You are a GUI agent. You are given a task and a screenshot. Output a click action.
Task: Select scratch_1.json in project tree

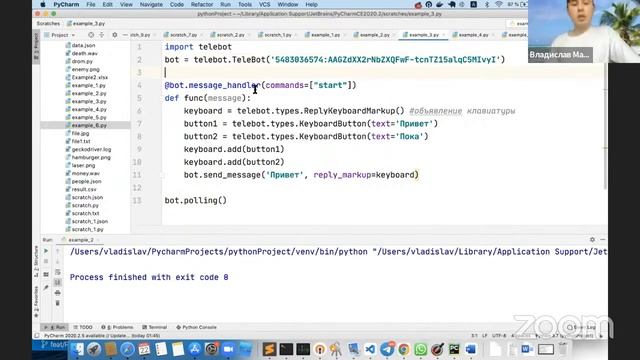[x=89, y=221]
